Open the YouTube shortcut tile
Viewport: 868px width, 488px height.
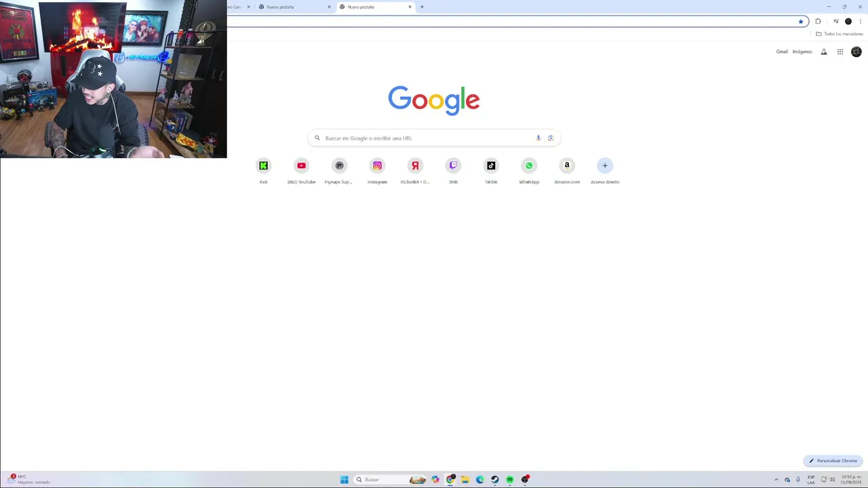coord(302,171)
